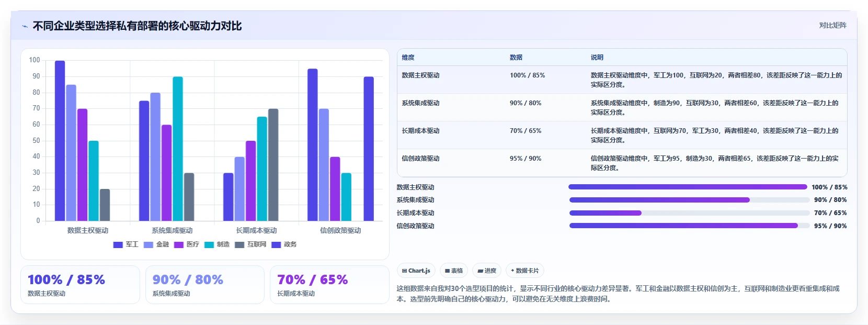Click the summary paragraph starting 这组数据来自
Screen dimensions: 868x325
pos(619,294)
